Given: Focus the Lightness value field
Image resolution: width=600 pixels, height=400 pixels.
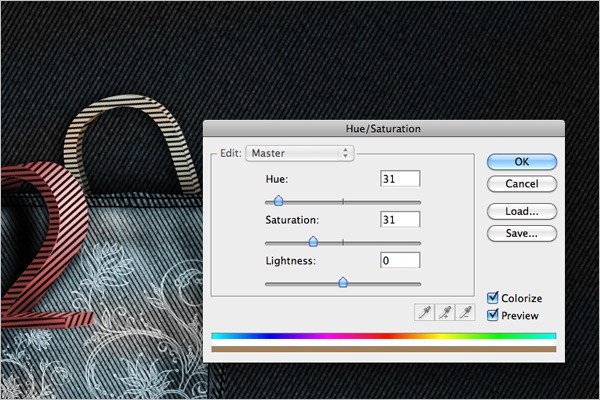Looking at the screenshot, I should pyautogui.click(x=400, y=260).
